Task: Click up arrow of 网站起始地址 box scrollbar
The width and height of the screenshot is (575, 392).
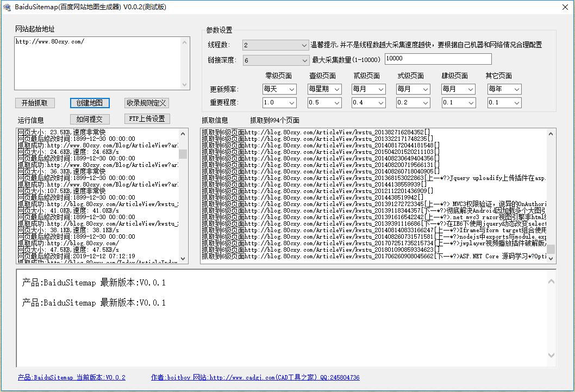Action: [x=184, y=42]
